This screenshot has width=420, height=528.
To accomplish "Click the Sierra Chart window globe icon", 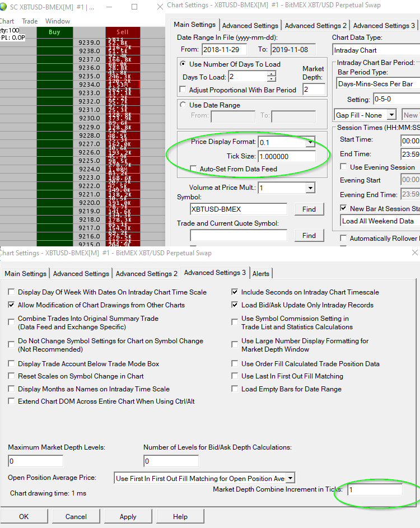I will (3, 7).
